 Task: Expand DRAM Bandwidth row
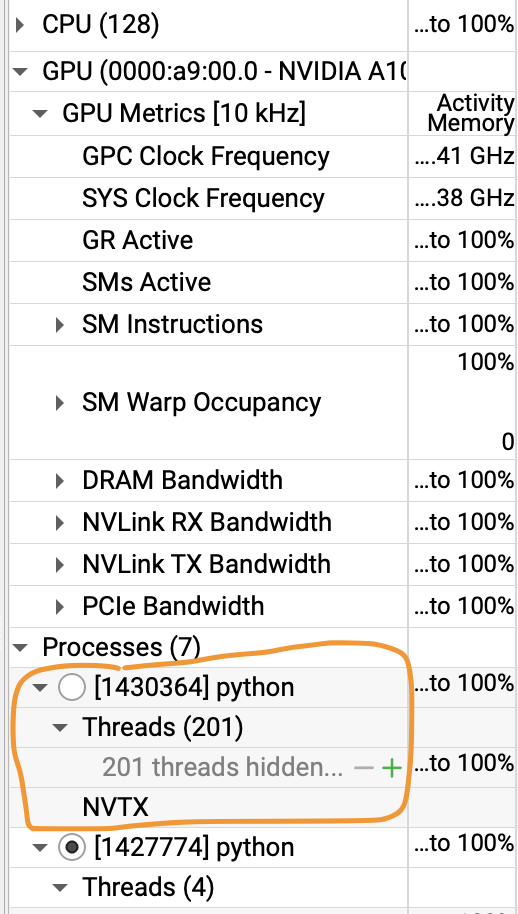(60, 480)
